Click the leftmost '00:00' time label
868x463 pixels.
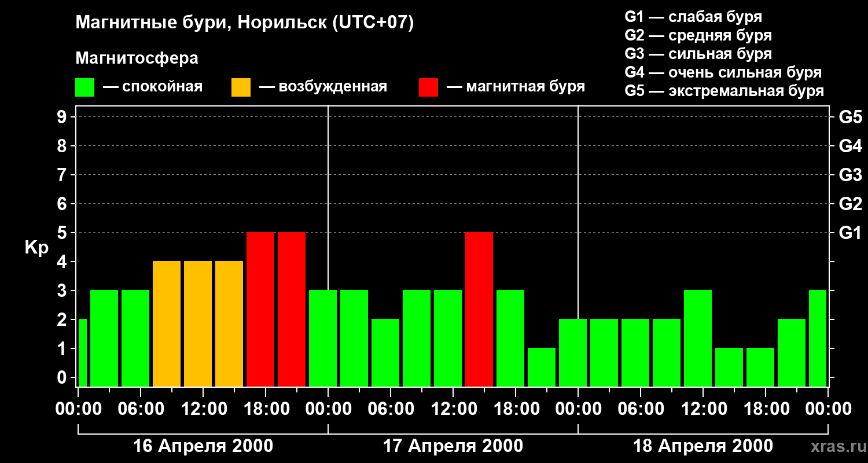click(x=78, y=409)
